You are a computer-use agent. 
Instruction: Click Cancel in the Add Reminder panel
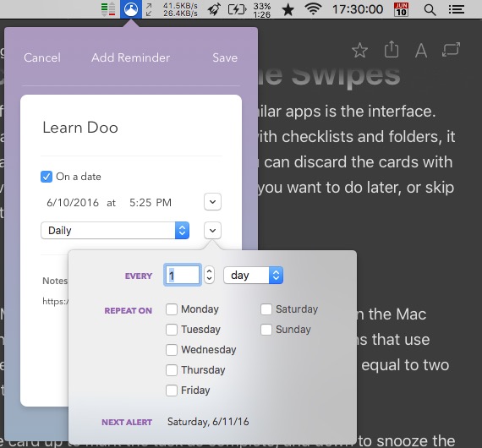pos(42,57)
